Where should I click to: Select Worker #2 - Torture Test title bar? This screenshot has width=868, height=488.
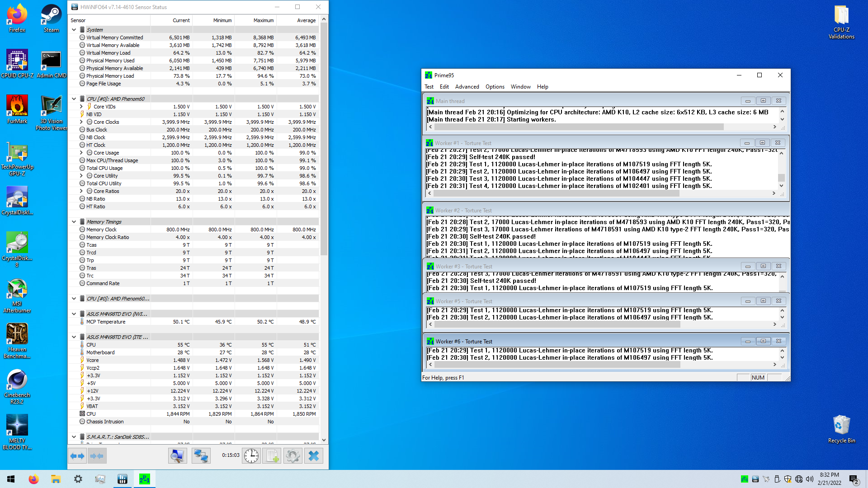(x=606, y=211)
